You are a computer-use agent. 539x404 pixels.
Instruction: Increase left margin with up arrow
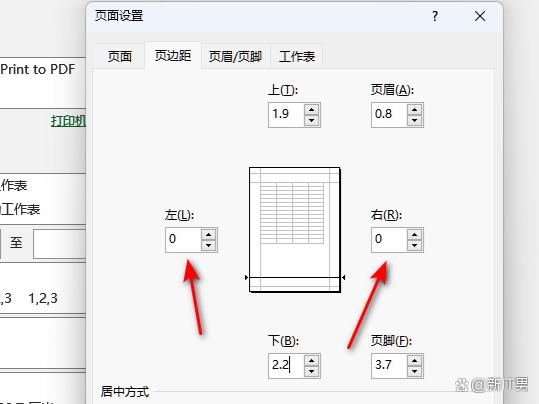(x=208, y=235)
